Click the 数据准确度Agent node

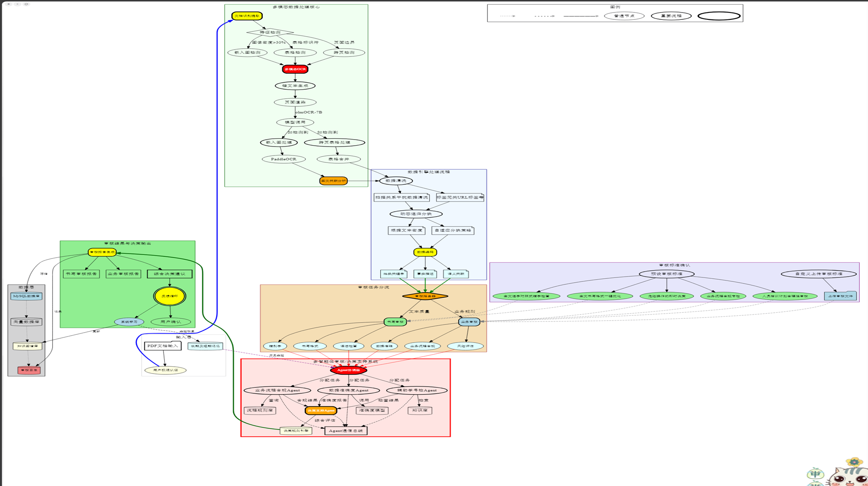pos(348,390)
